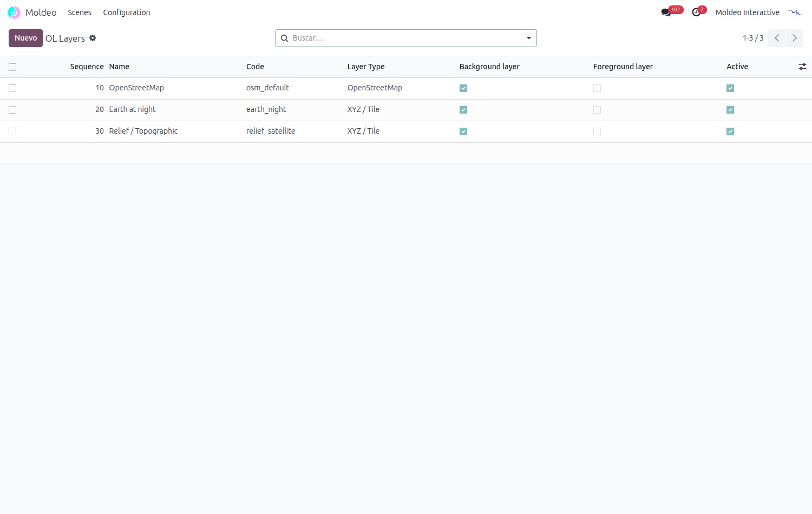Click the Nuevo button
This screenshot has width=812, height=514.
click(25, 38)
